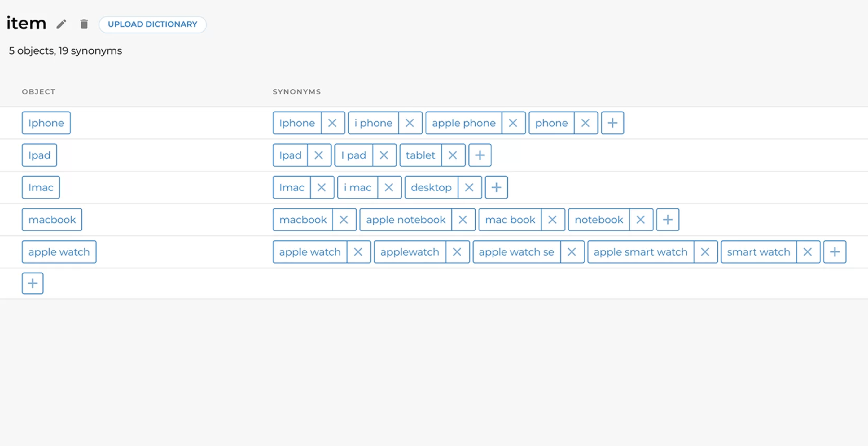Remove the 'apple notebook' synonym
This screenshot has width=868, height=446.
(462, 220)
